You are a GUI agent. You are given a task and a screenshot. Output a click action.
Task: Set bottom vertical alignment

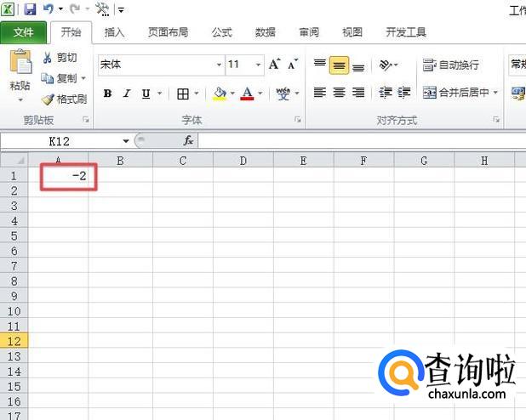[x=358, y=66]
